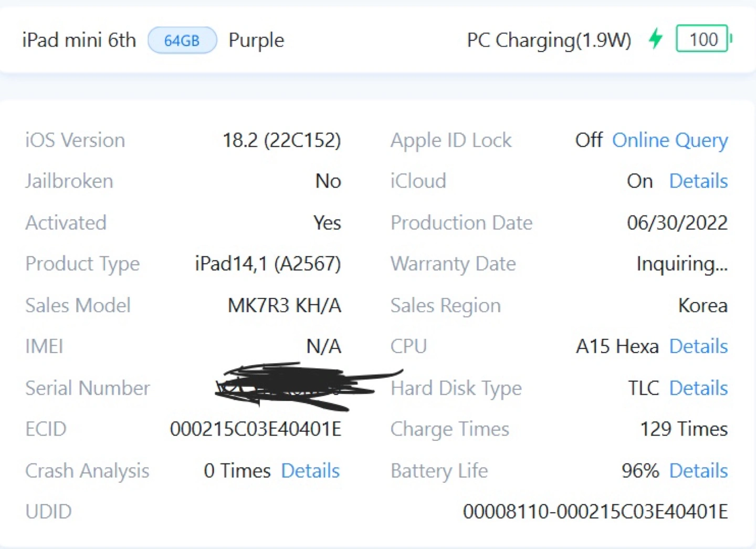This screenshot has width=756, height=549.
Task: Open Battery Life Details link
Action: click(698, 471)
